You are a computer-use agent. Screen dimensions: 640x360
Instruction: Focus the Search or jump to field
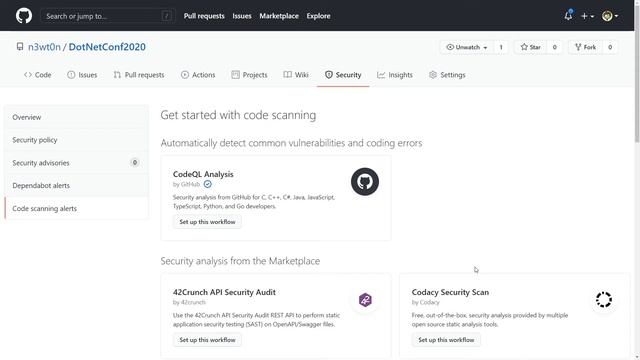point(108,16)
